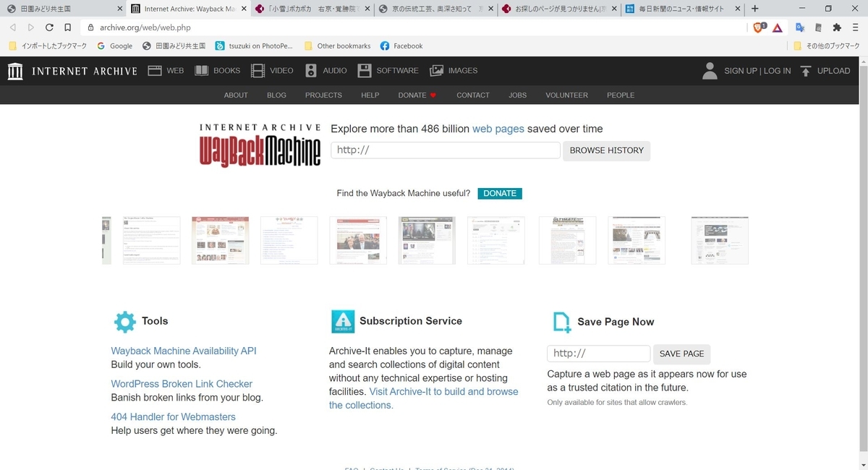Click the BROWSE HISTORY button

tap(606, 150)
